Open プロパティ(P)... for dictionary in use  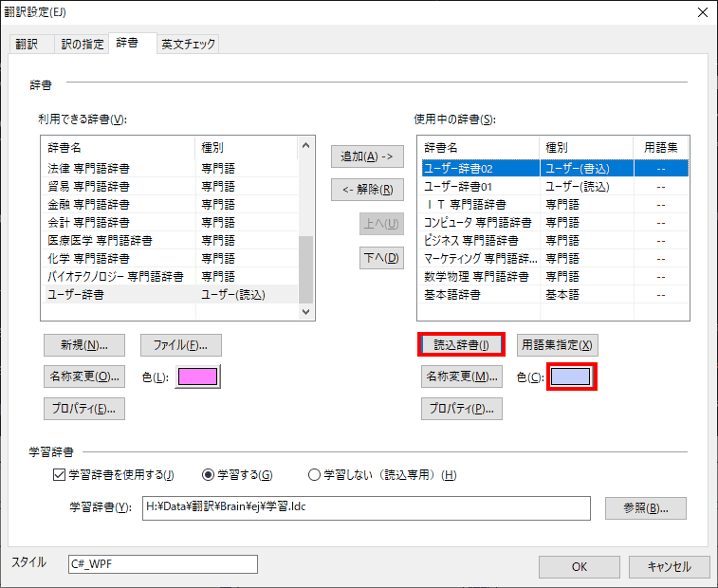coord(462,409)
